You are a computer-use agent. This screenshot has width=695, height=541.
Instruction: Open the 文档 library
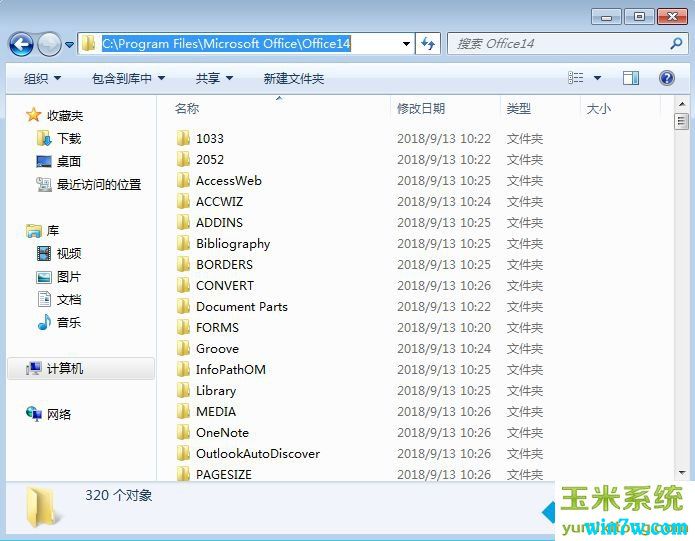(69, 300)
